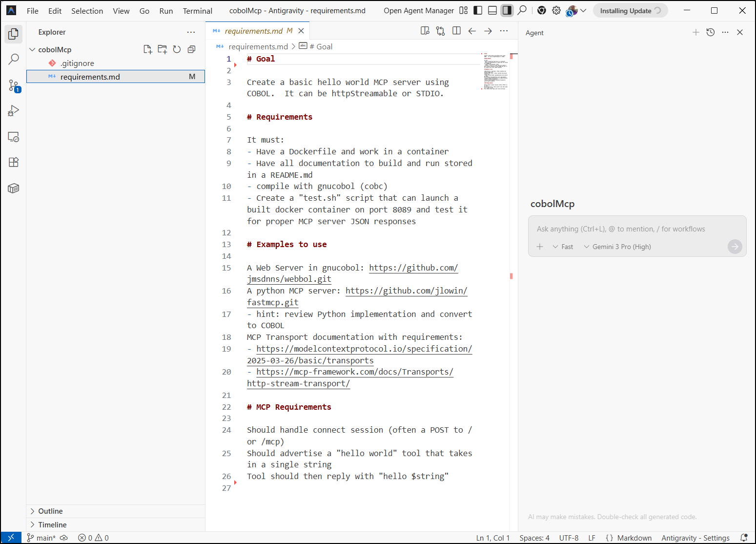Collapse all folders in Explorer
This screenshot has height=544, width=756.
[x=191, y=49]
